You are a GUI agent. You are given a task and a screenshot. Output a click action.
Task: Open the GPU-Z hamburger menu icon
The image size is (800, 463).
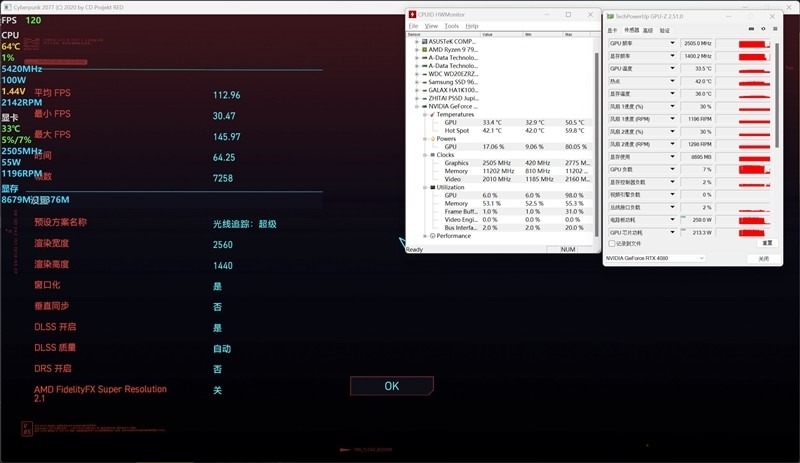point(775,29)
